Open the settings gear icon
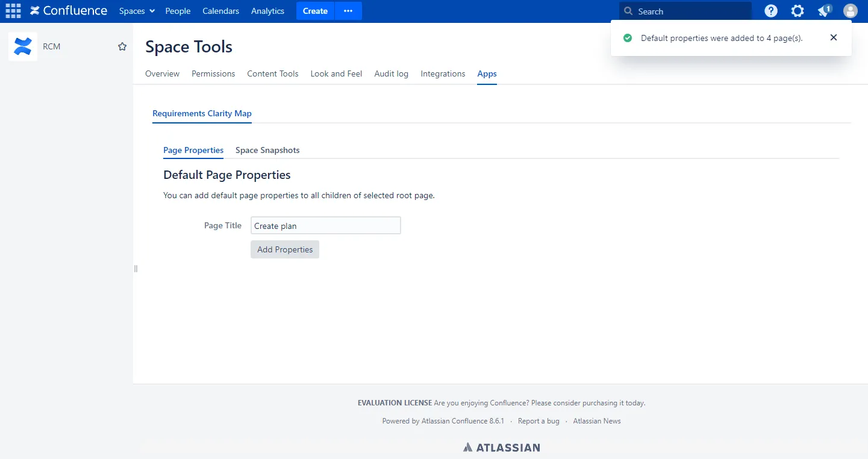 [x=798, y=11]
